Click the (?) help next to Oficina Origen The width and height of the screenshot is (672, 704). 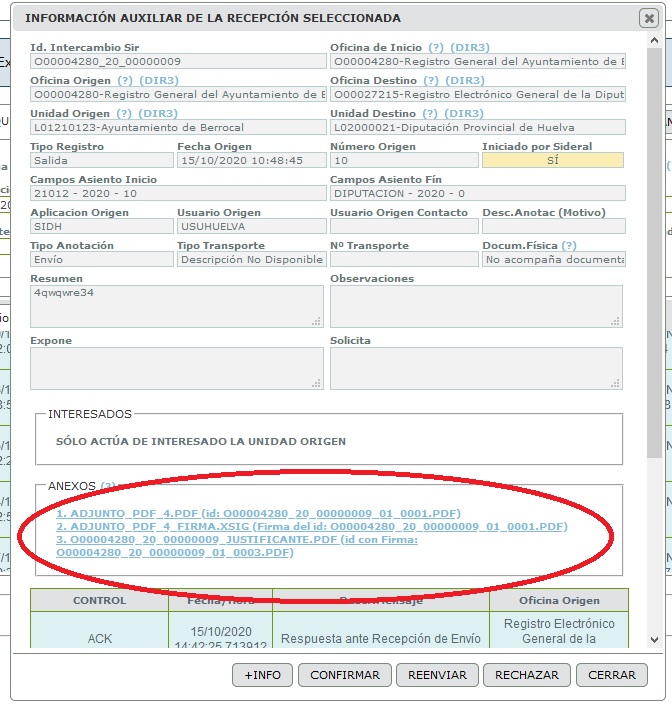click(x=125, y=80)
